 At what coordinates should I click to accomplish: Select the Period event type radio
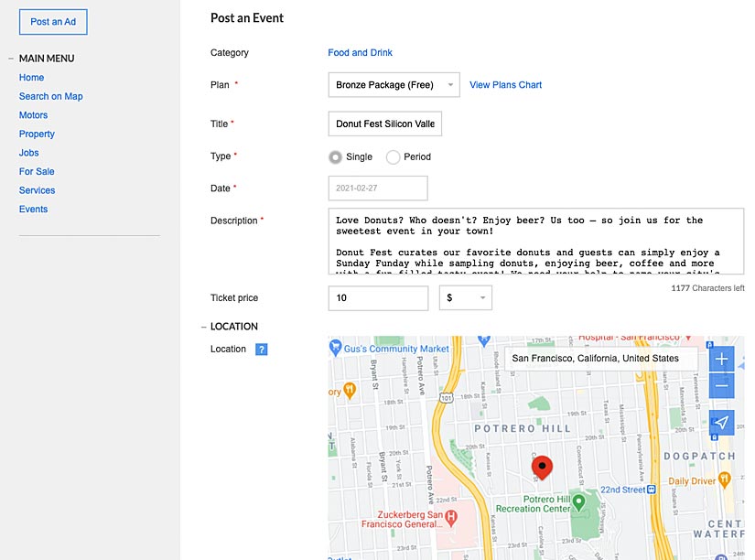tap(394, 157)
